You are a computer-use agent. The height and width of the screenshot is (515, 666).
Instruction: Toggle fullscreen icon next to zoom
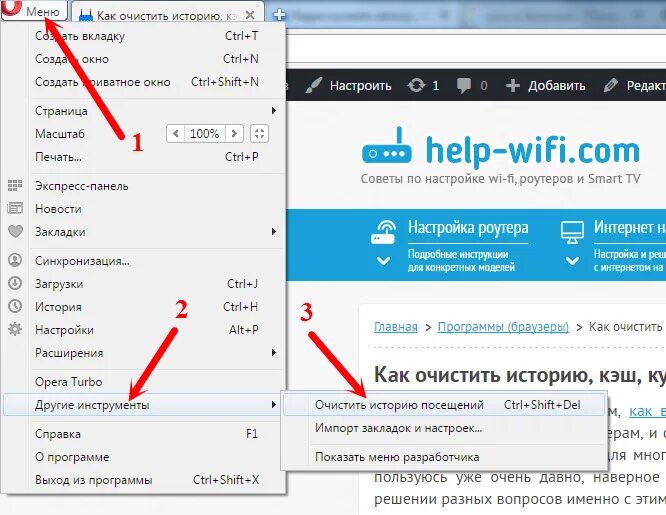260,133
